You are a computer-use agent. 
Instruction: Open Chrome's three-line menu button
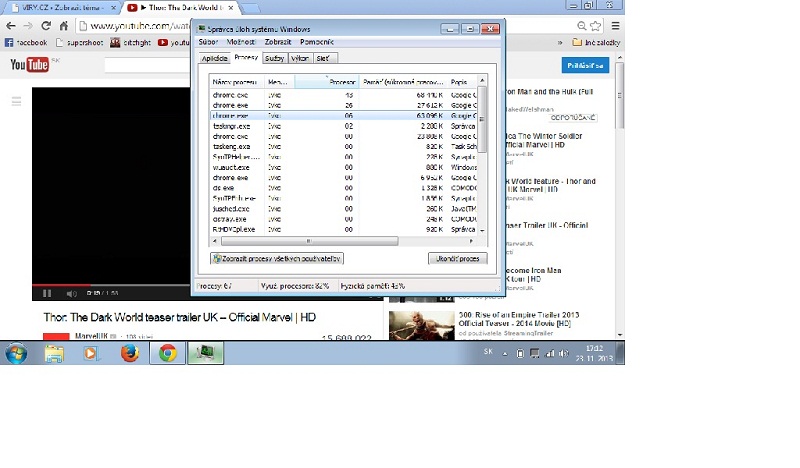(x=616, y=26)
